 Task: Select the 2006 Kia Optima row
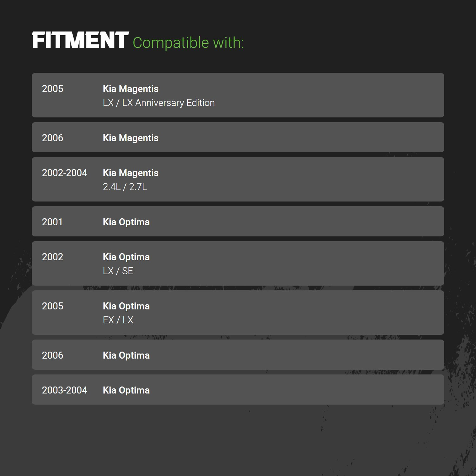[238, 354]
